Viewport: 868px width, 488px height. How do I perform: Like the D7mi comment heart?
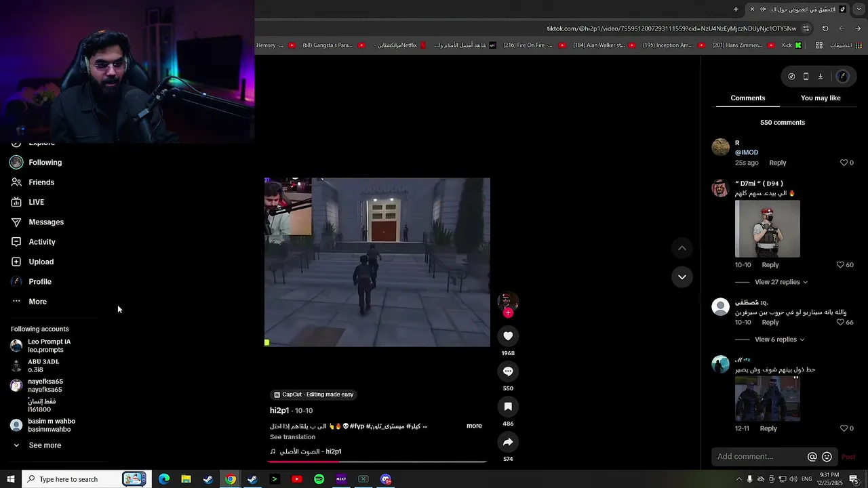(x=840, y=265)
